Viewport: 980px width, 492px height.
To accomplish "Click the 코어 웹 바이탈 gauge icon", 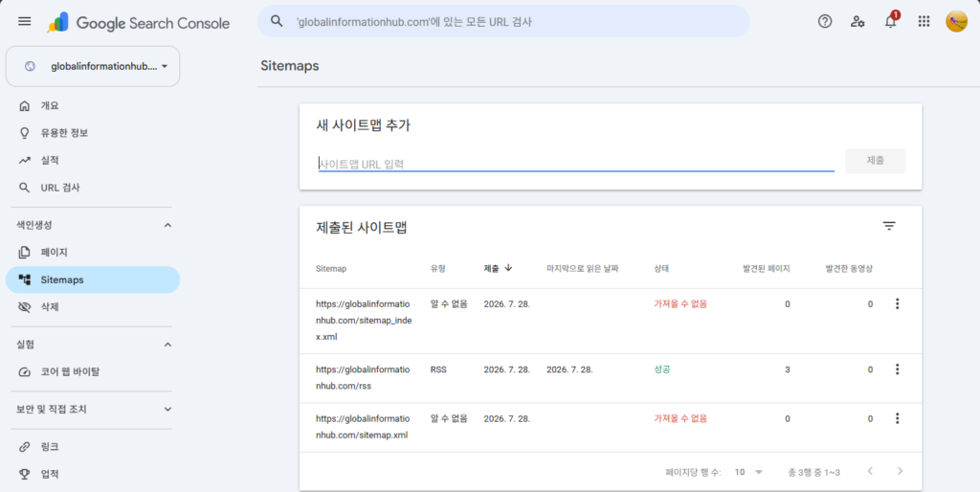I will click(24, 372).
